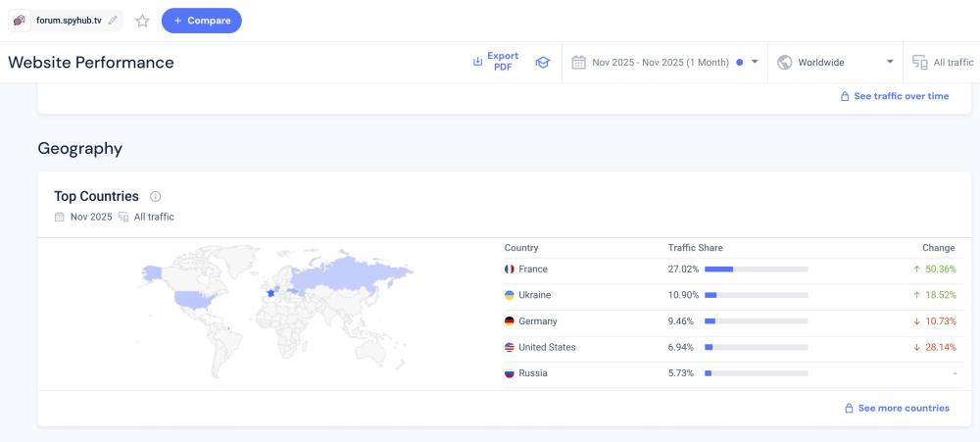Viewport: 980px width, 442px height.
Task: Click the Germany flag icon
Action: [x=510, y=321]
